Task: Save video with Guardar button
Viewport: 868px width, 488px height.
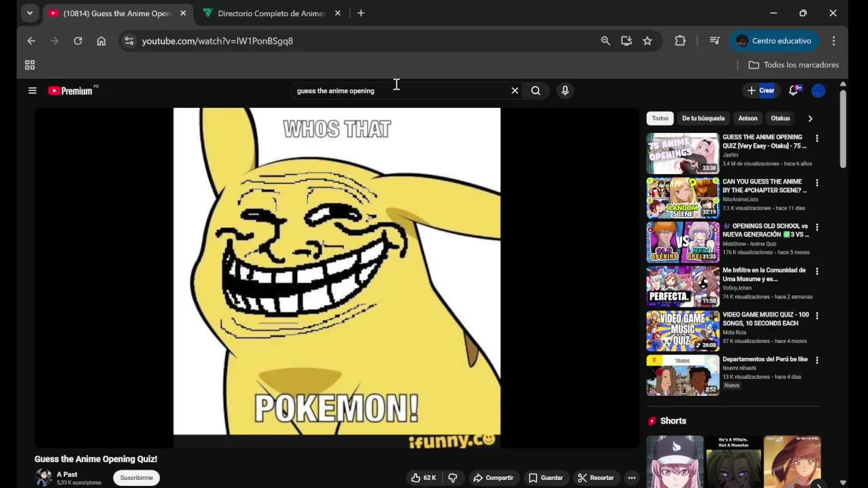Action: tap(545, 478)
